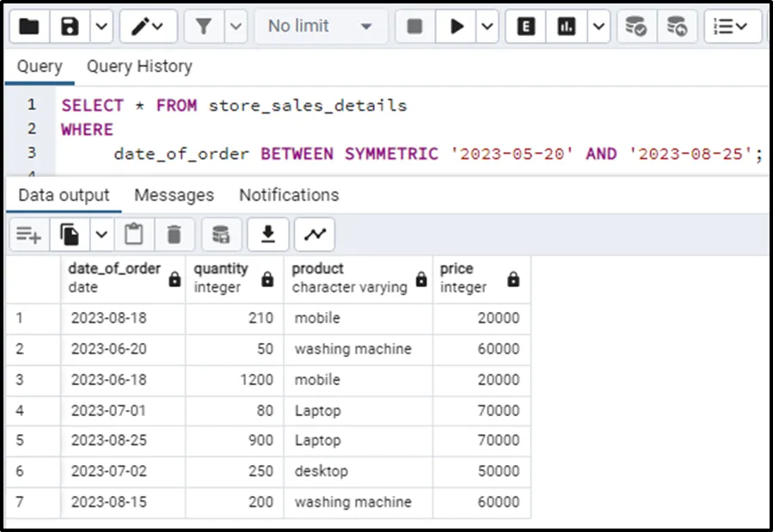Open the 'No limit' row limit dropdown

320,27
